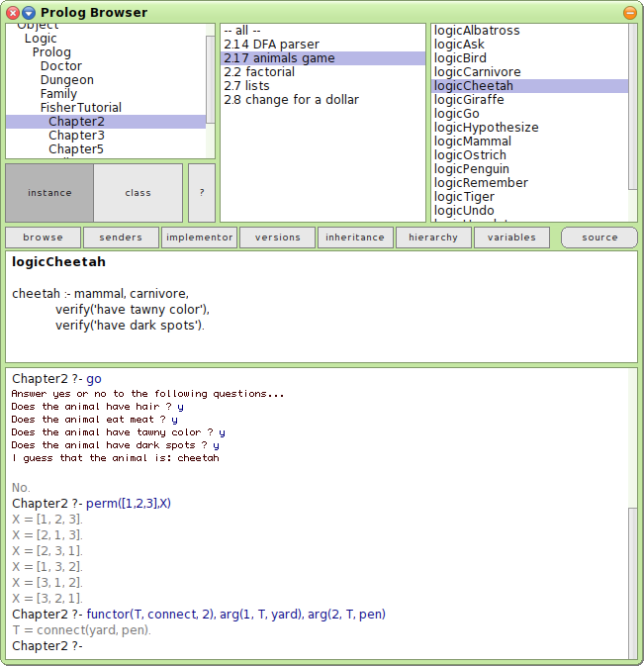Select logicGo method
This screenshot has width=644, height=666.
pos(530,114)
